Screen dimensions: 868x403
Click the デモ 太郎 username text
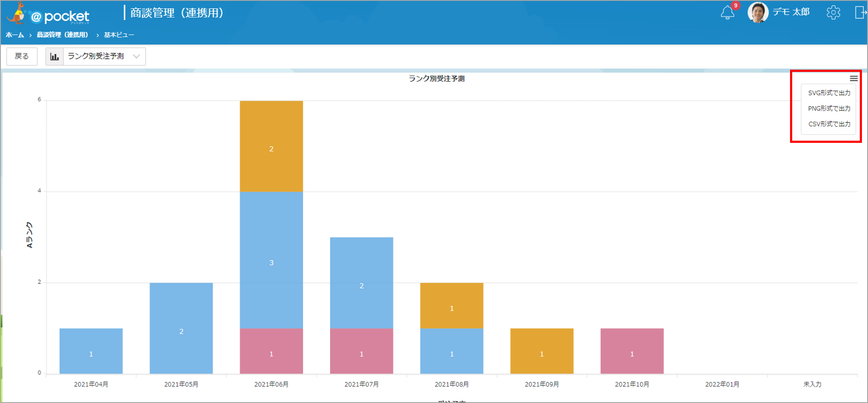[791, 12]
